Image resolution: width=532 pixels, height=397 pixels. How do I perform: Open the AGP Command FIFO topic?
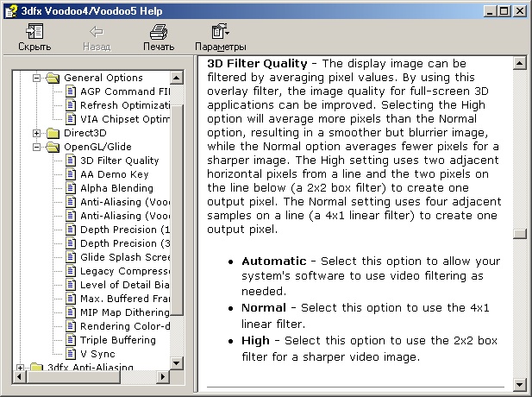[x=125, y=91]
